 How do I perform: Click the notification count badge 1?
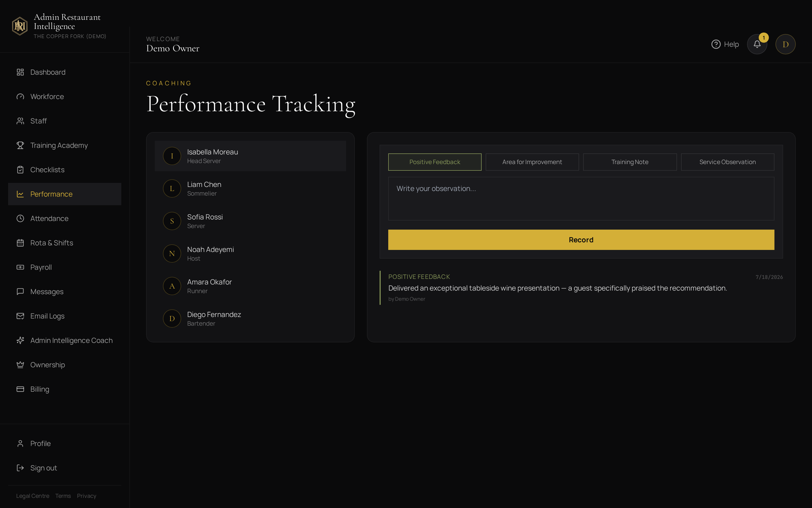[x=764, y=38]
